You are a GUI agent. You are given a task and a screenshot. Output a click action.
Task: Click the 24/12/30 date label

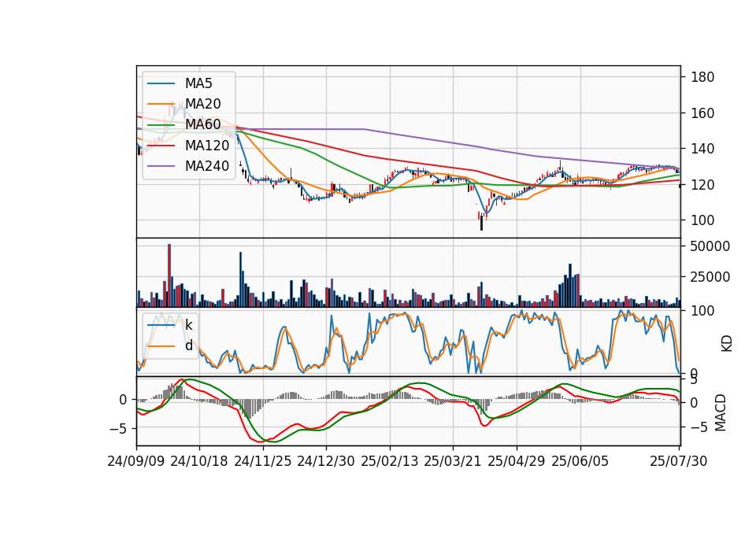[326, 461]
